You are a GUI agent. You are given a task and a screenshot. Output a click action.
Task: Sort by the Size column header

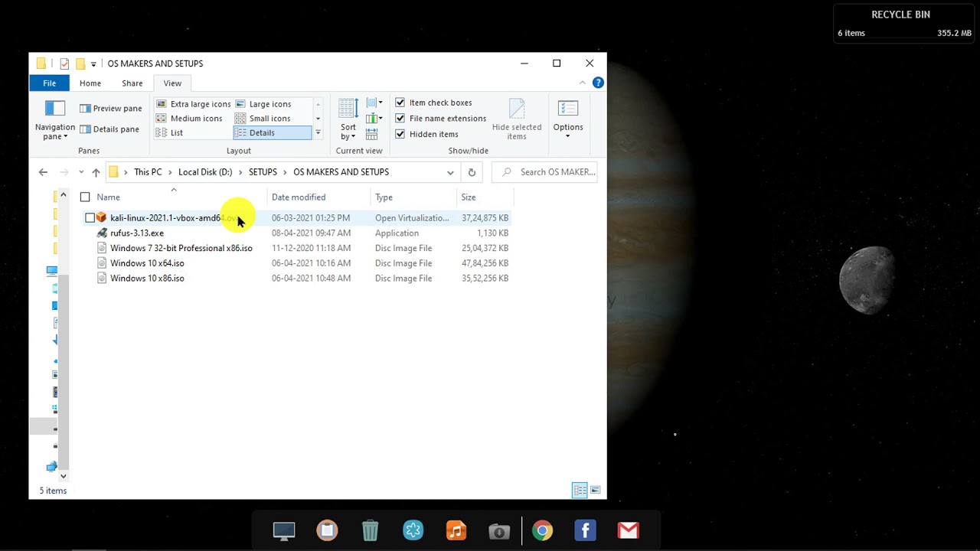485,197
